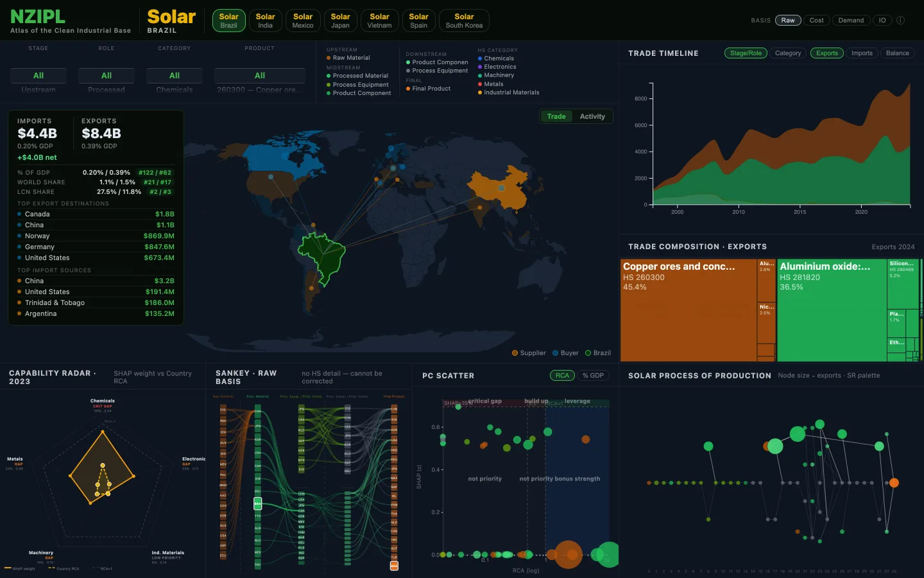Click the Industrial Materials legend entry
The image size is (924, 578).
pos(509,92)
